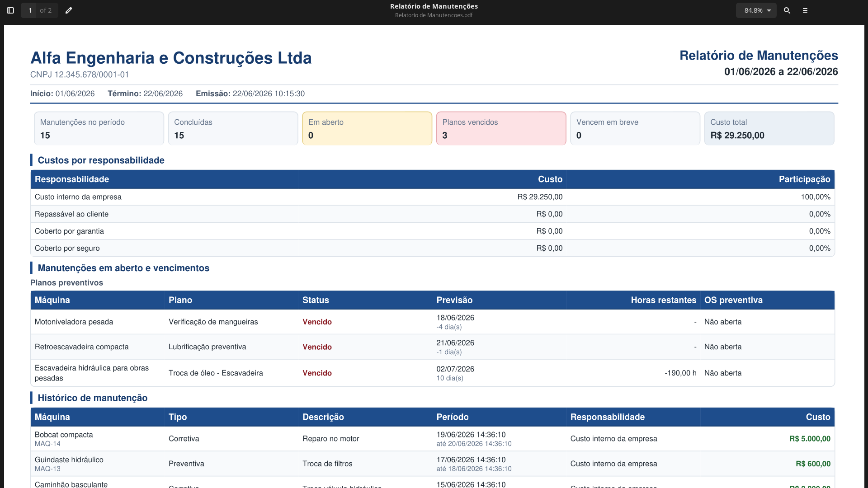Click the Em aberto summary card
This screenshot has width=868, height=488.
[x=367, y=128]
